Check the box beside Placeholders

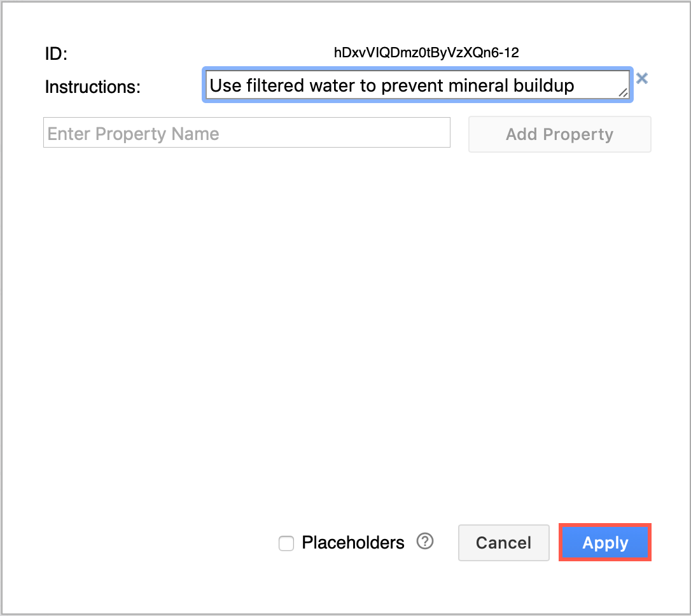286,543
